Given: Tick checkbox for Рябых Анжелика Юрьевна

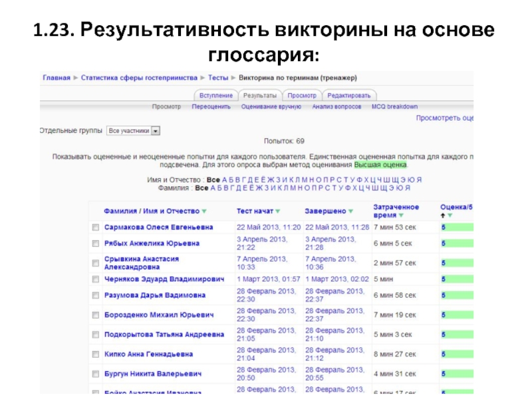Looking at the screenshot, I should [x=96, y=243].
